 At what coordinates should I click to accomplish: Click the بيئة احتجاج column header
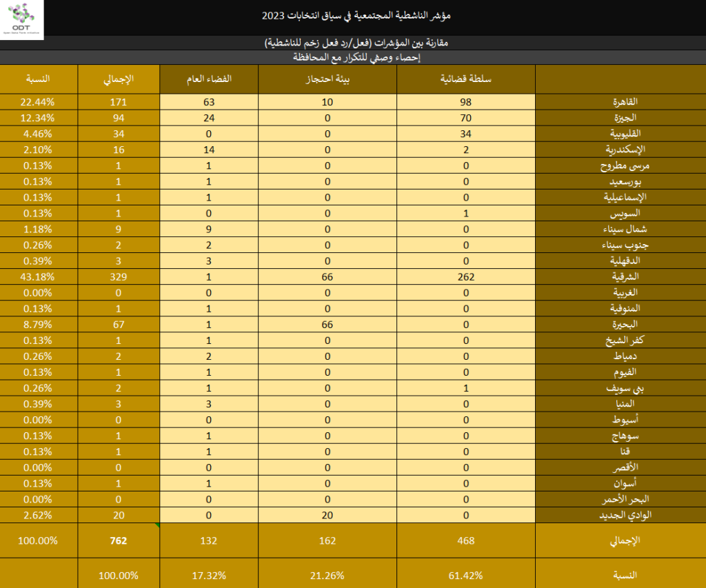click(x=327, y=79)
